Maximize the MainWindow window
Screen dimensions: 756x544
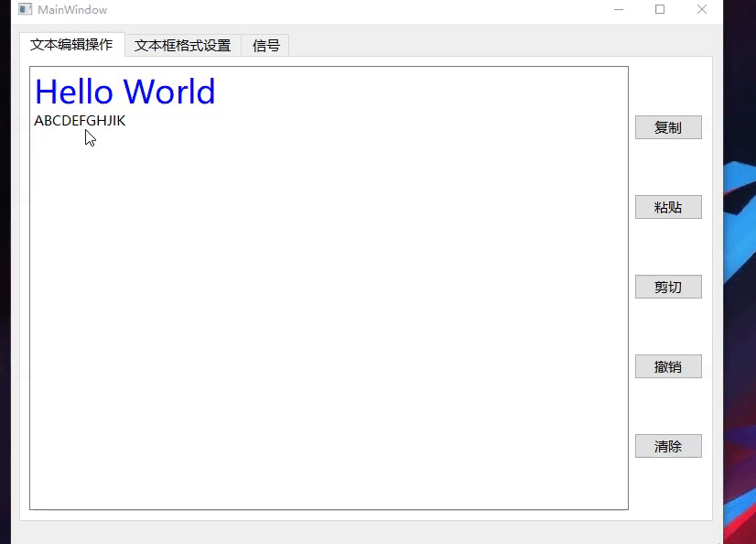660,9
